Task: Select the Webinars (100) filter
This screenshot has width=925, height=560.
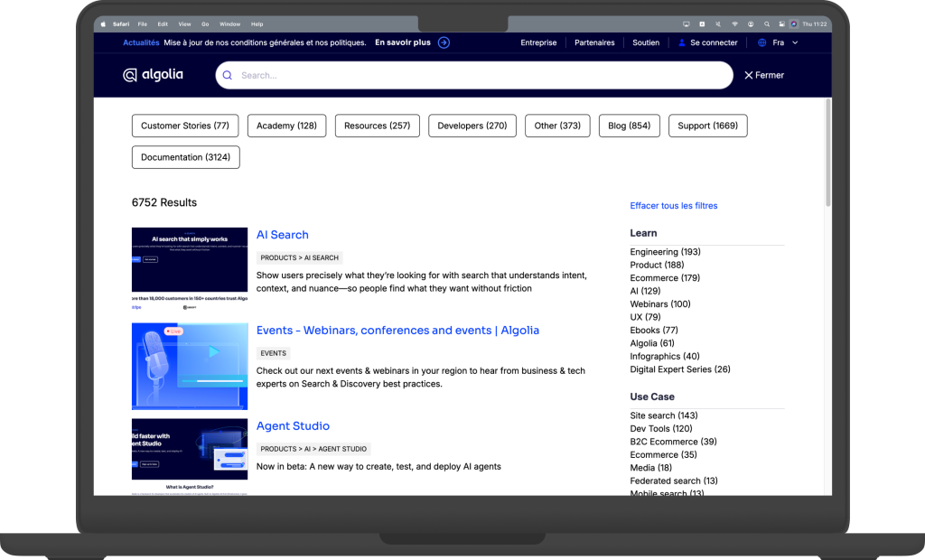Action: pyautogui.click(x=659, y=304)
